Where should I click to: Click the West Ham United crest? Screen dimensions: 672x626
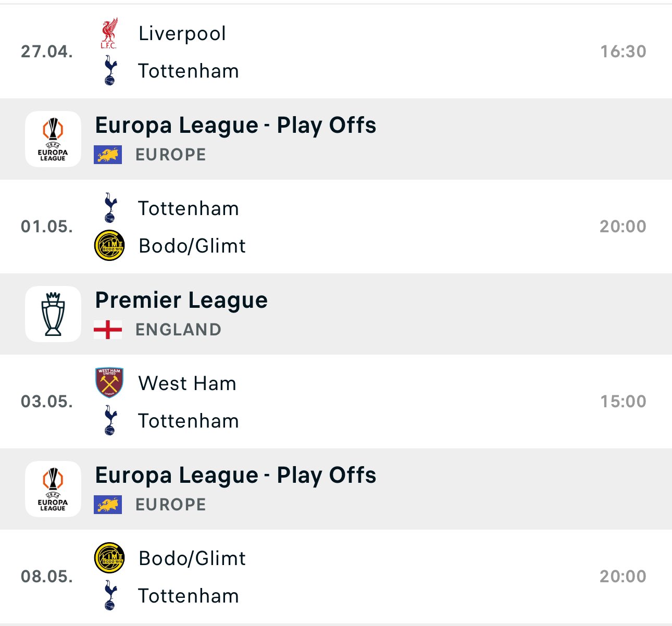109,383
